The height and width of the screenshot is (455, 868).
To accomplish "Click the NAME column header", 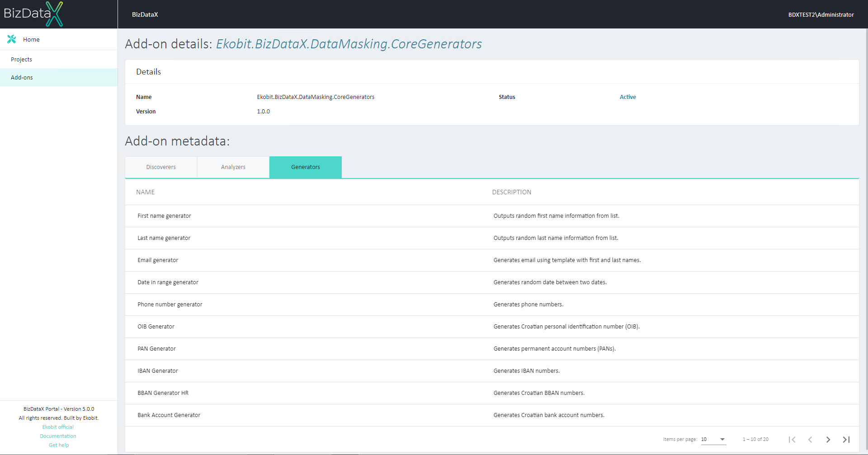I will [145, 192].
